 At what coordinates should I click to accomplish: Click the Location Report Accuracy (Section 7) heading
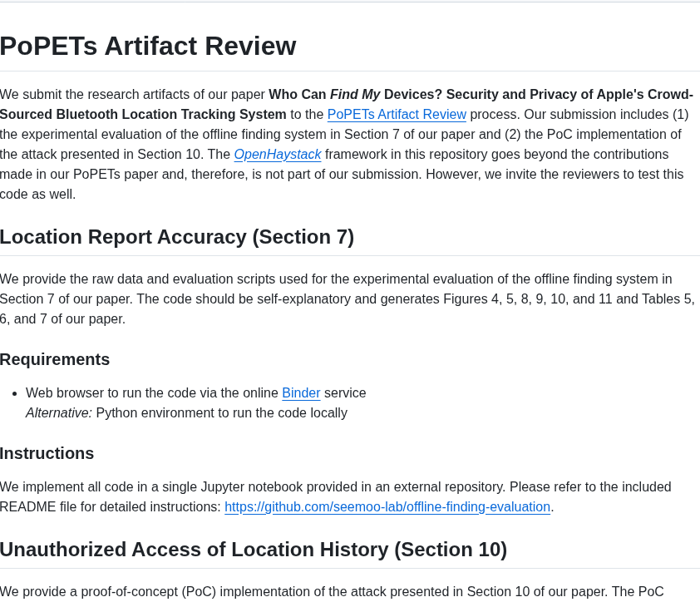177,237
